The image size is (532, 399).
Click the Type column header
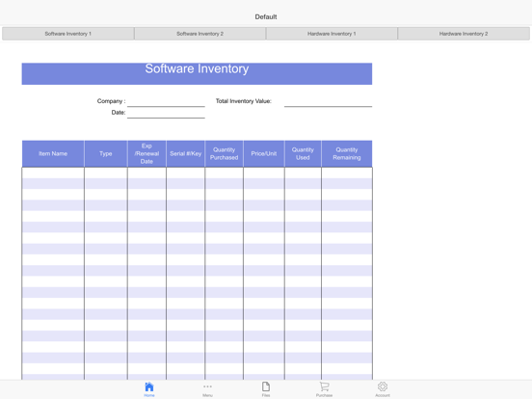[106, 153]
